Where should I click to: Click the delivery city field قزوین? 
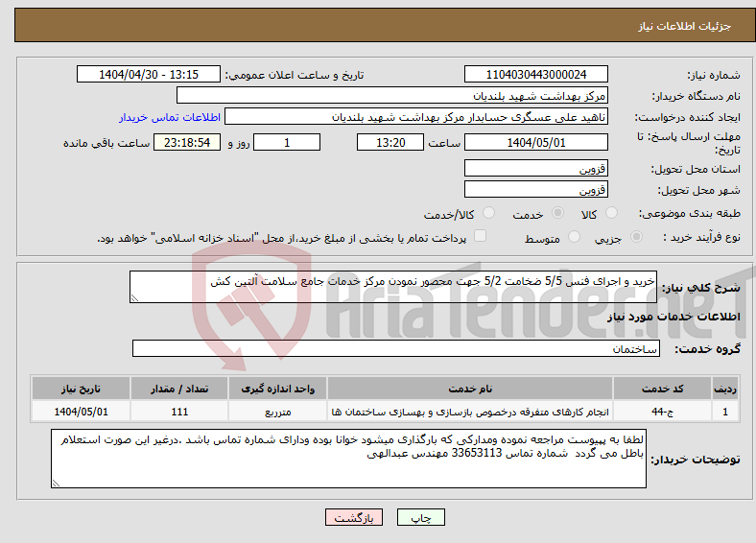[x=535, y=189]
